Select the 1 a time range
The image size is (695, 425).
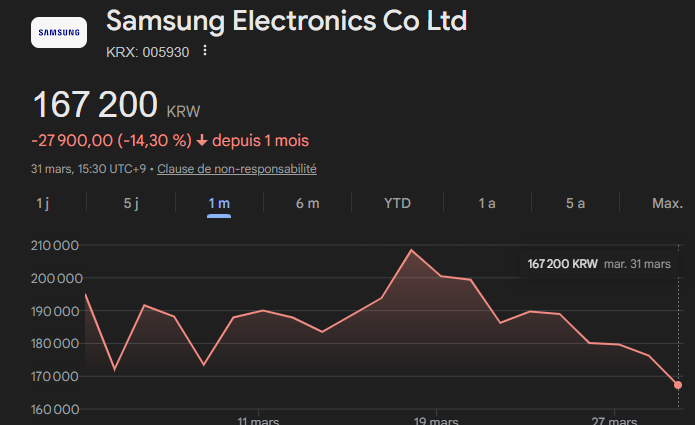(487, 203)
